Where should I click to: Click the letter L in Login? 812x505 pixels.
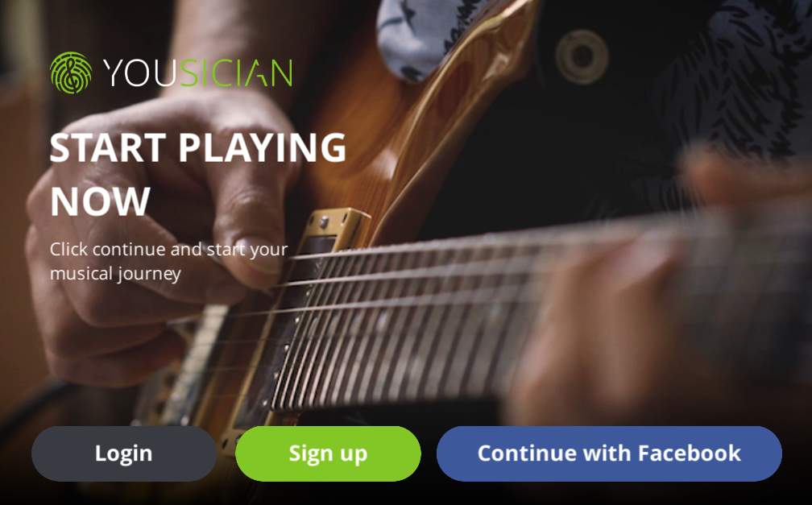point(99,453)
